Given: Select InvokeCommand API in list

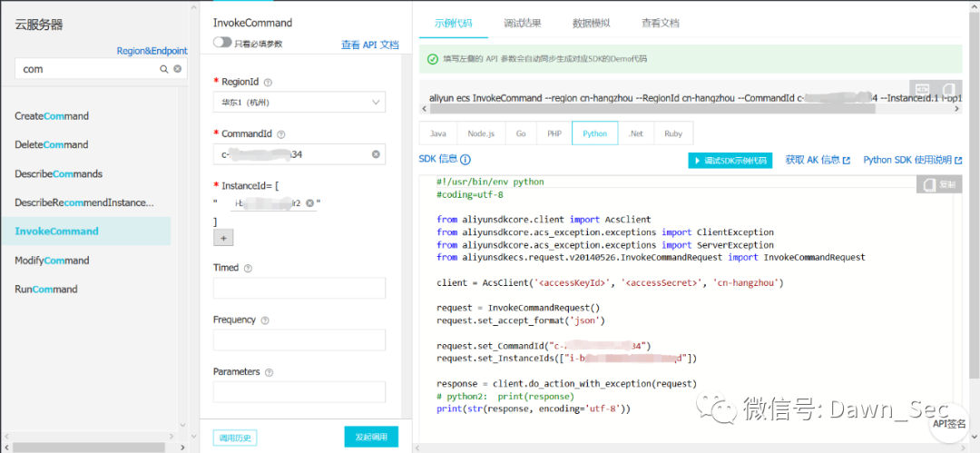Looking at the screenshot, I should [x=85, y=231].
